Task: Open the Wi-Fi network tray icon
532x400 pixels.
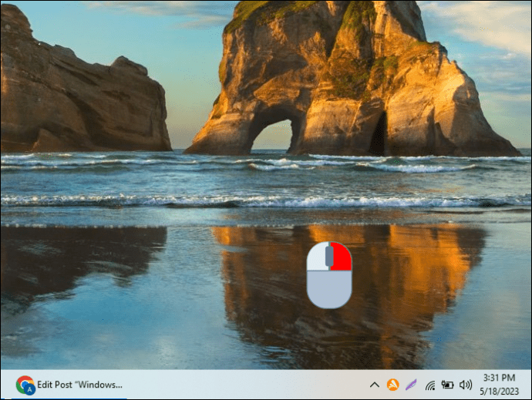Action: [430, 385]
